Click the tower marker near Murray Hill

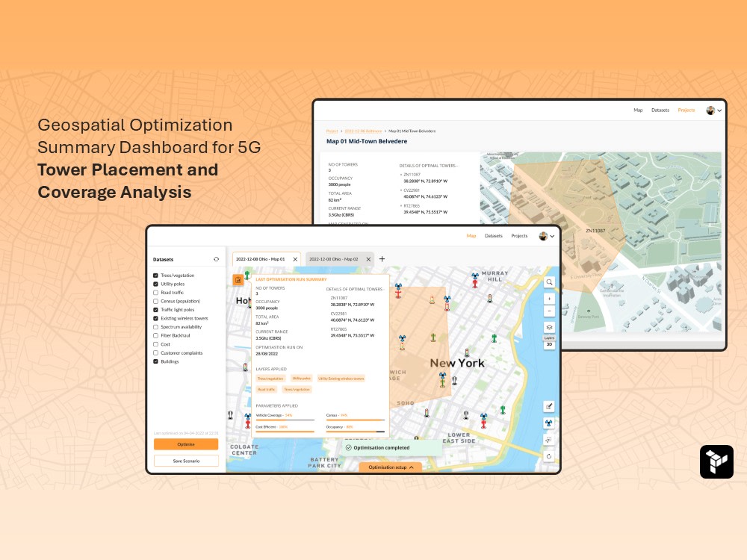[x=475, y=281]
